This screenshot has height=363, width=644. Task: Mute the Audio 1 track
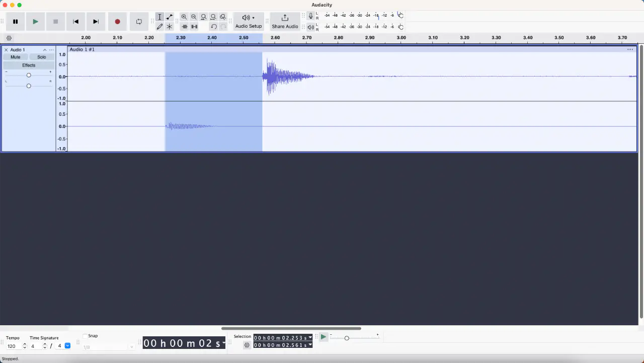(16, 57)
